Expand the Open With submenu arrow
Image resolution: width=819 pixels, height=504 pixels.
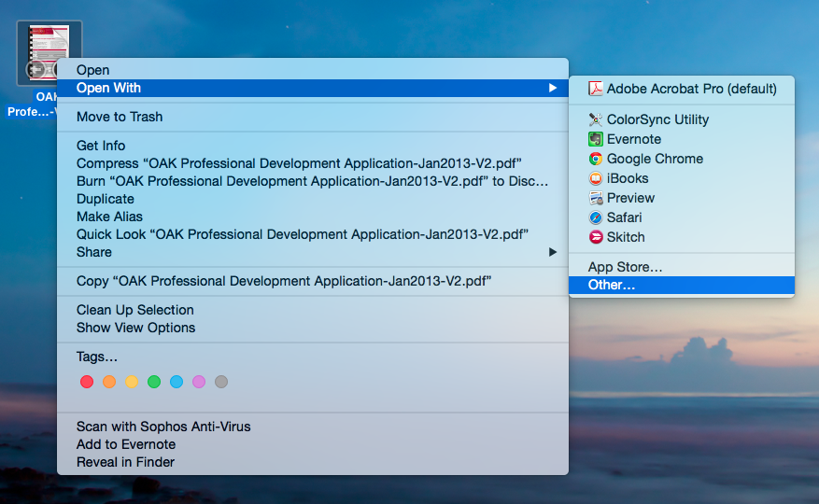pos(553,88)
